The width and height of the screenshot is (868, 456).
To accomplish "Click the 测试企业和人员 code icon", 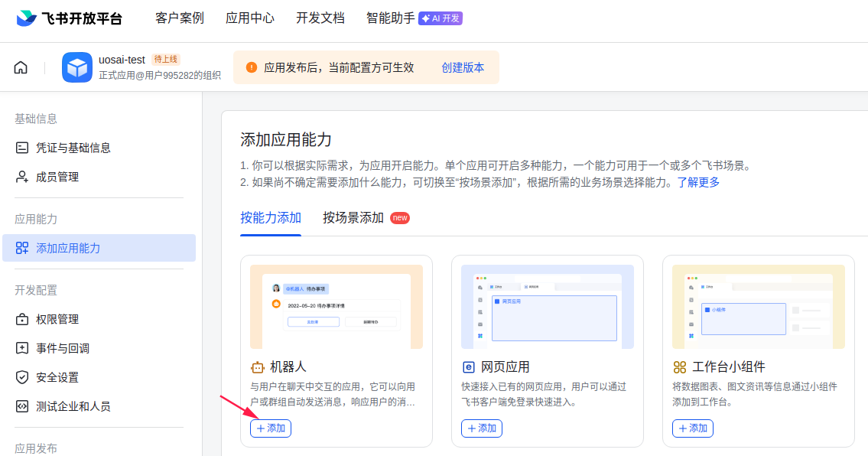I will pyautogui.click(x=22, y=406).
